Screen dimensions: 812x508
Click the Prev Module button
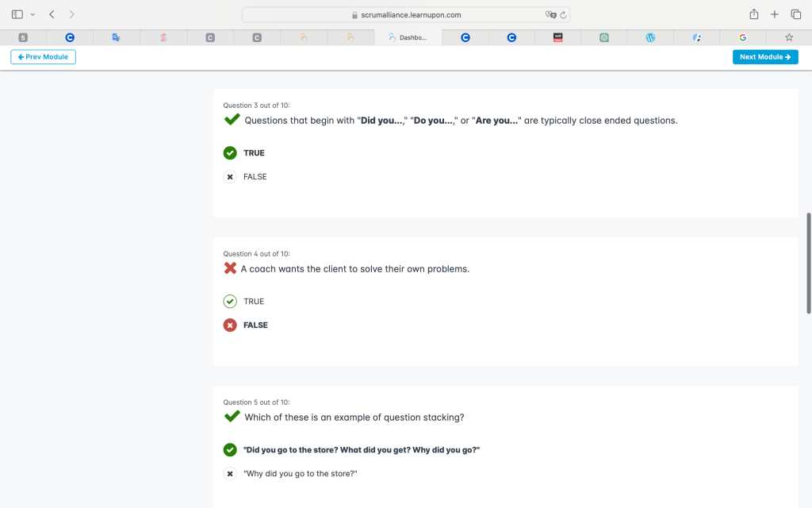pyautogui.click(x=43, y=57)
